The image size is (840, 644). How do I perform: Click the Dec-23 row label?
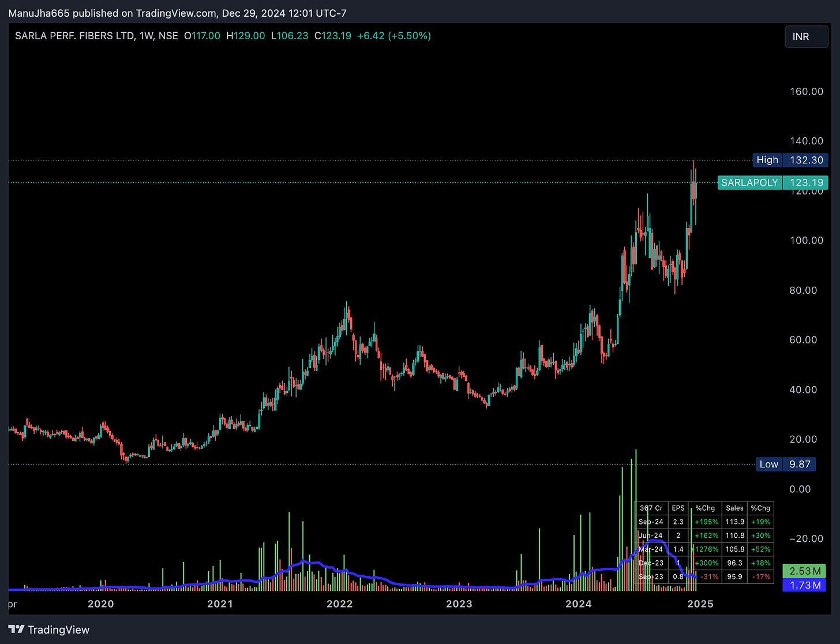tap(651, 563)
